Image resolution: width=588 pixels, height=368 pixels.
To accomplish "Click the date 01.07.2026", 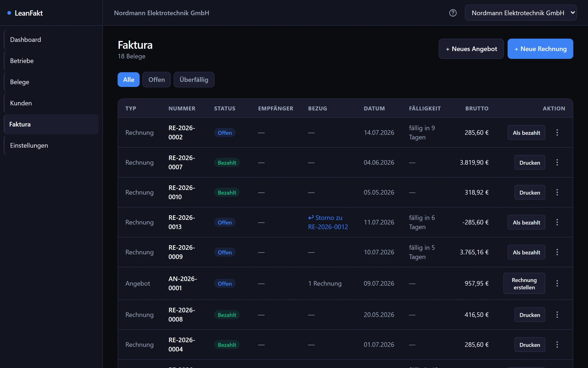I will (379, 345).
